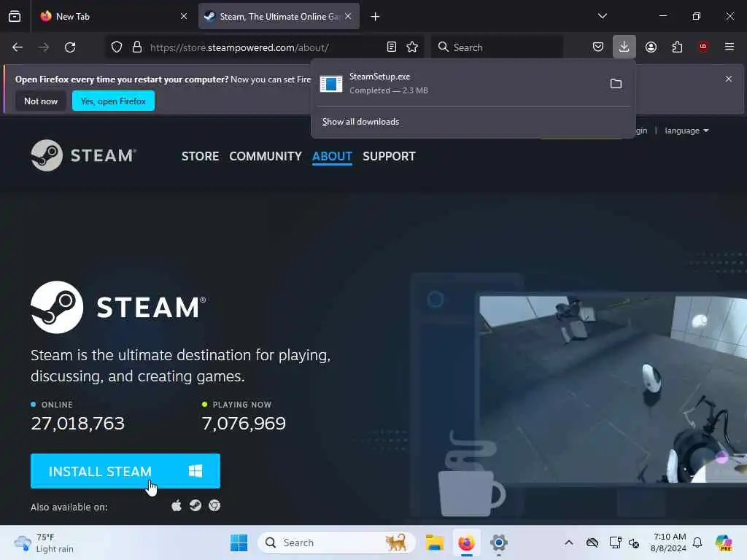Open the COMMUNITY menu
This screenshot has height=560, width=747.
[266, 156]
